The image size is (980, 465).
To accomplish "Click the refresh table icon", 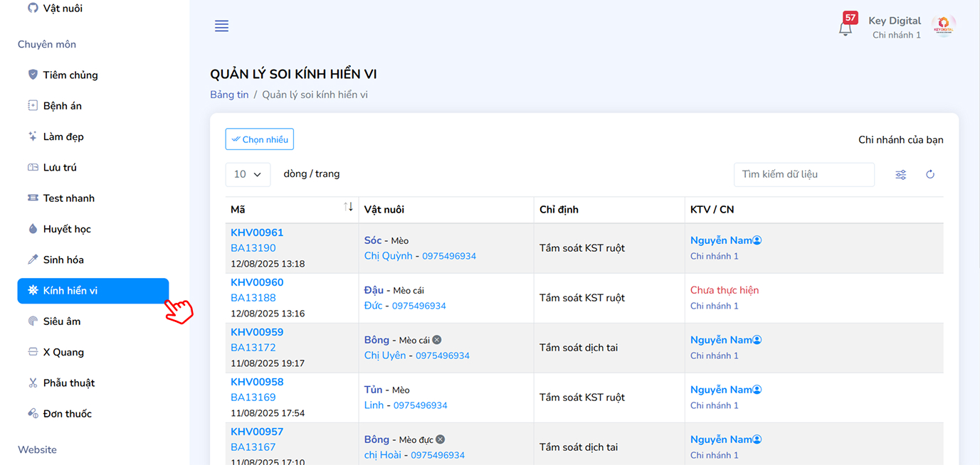I will pyautogui.click(x=930, y=175).
